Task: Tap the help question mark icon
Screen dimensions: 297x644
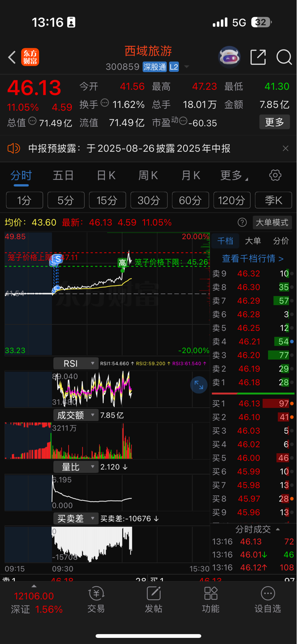Action: coord(242,222)
